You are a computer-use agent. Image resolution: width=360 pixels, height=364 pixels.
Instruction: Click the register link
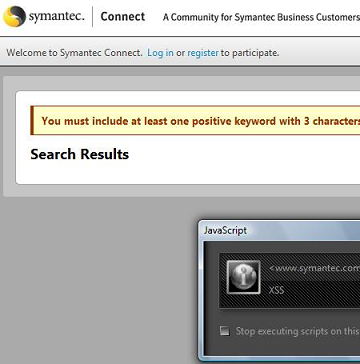[x=203, y=53]
